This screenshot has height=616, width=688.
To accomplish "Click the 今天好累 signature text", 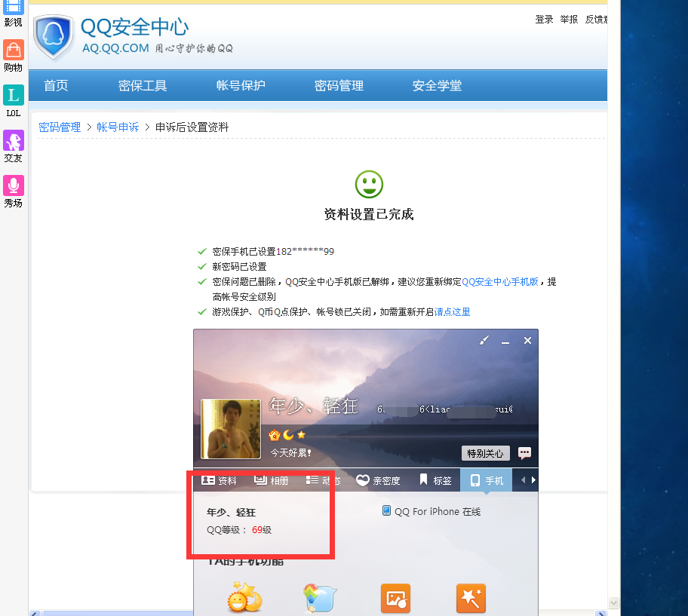I will [291, 453].
